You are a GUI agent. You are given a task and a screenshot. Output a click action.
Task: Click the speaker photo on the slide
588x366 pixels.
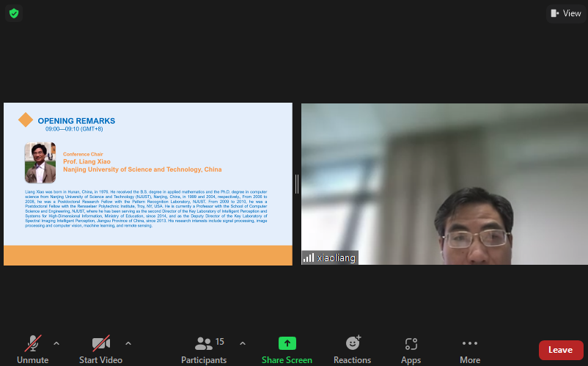(40, 163)
